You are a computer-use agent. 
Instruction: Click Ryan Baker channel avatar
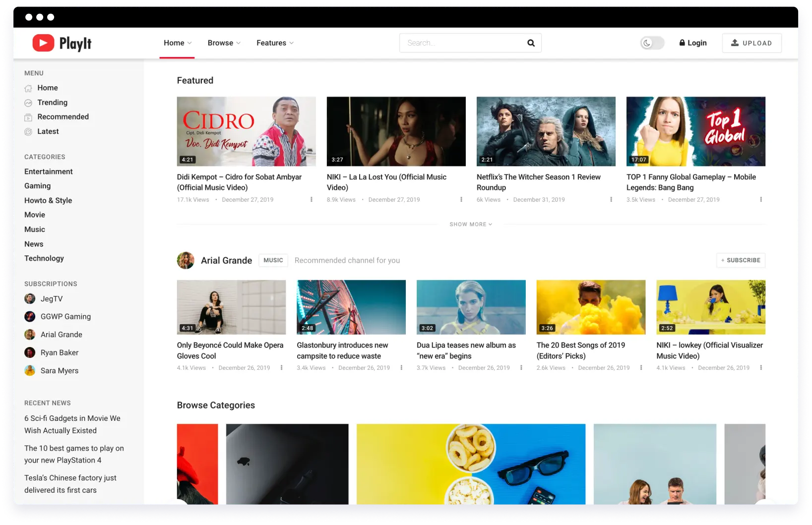click(30, 352)
